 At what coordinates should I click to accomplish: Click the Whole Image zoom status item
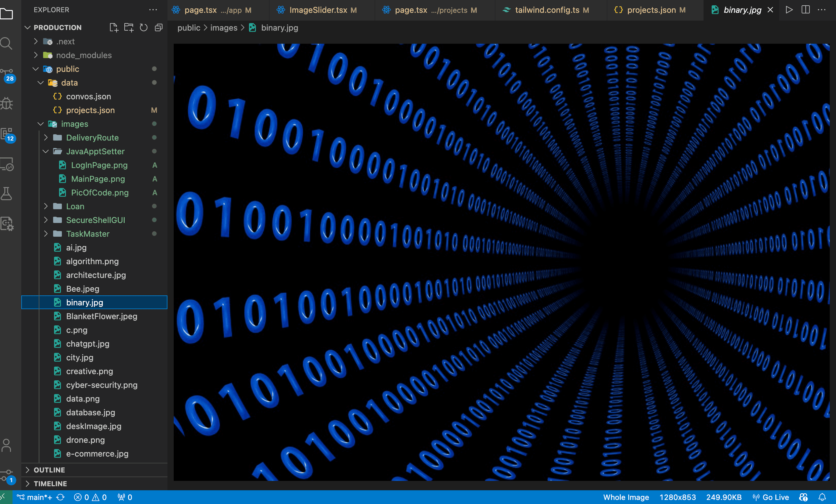pos(626,497)
